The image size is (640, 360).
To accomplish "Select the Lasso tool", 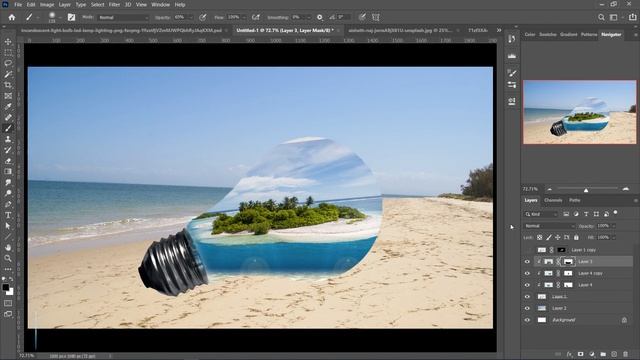I will [8, 63].
